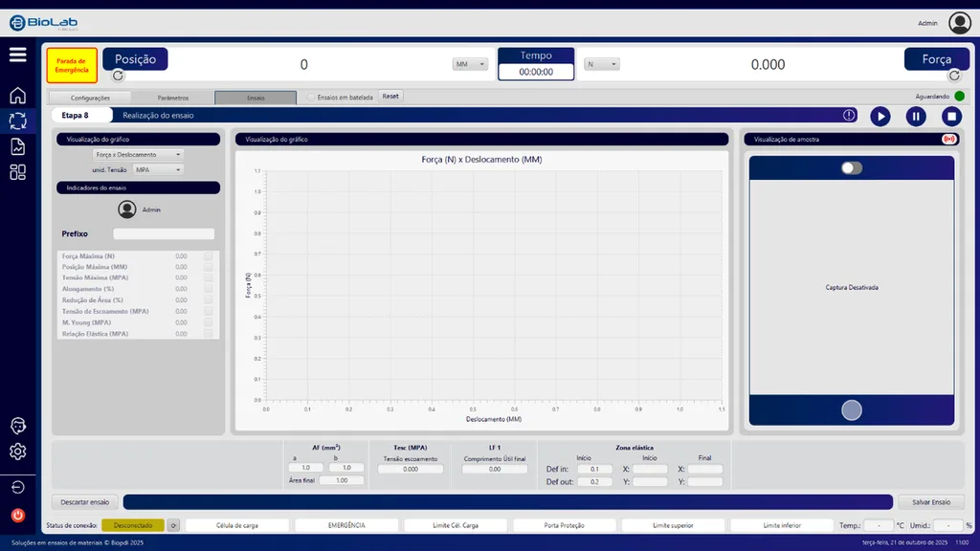Screen dimensions: 980x551
Task: Click the Salvar Ensaio button
Action: pos(931,502)
